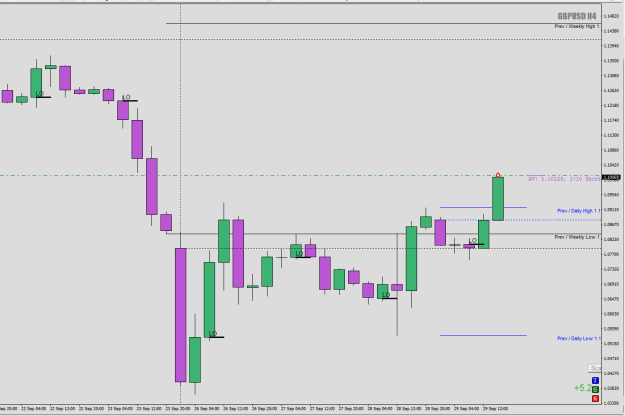Click the 1.04710 price axis label
The height and width of the screenshot is (416, 625).
pos(611,359)
